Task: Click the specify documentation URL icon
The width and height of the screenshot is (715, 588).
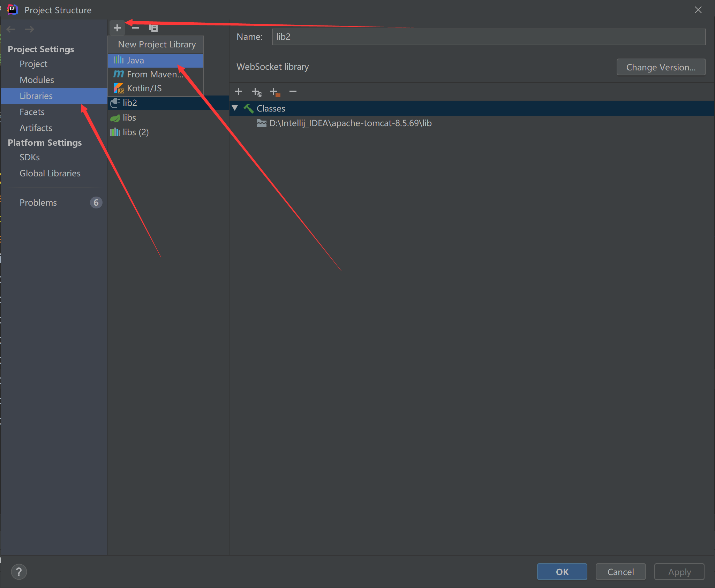Action: [257, 92]
